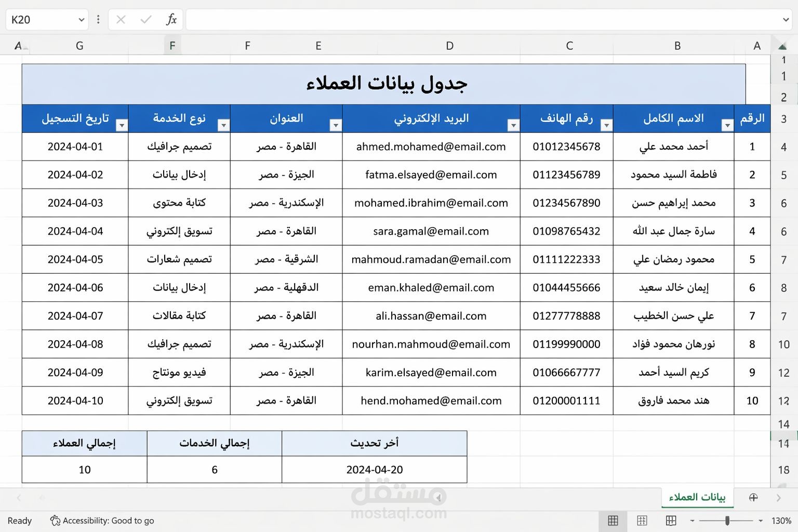798x532 pixels.
Task: Select the بيانات العملاء sheet tab
Action: coord(697,497)
